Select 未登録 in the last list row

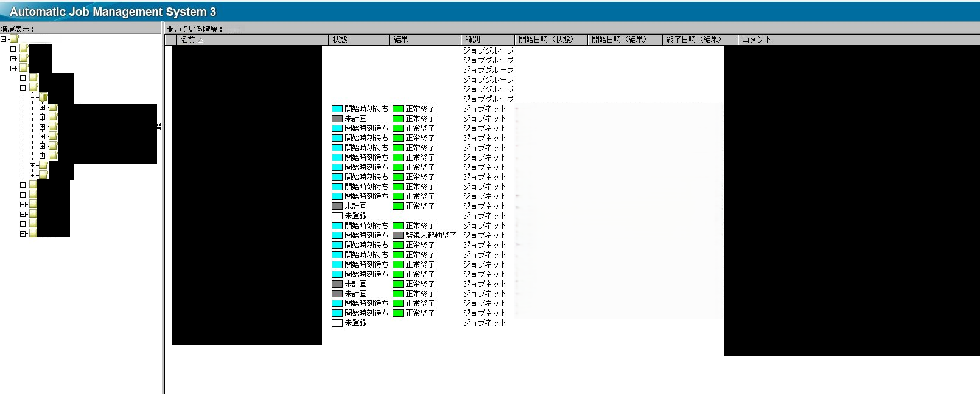coord(355,323)
